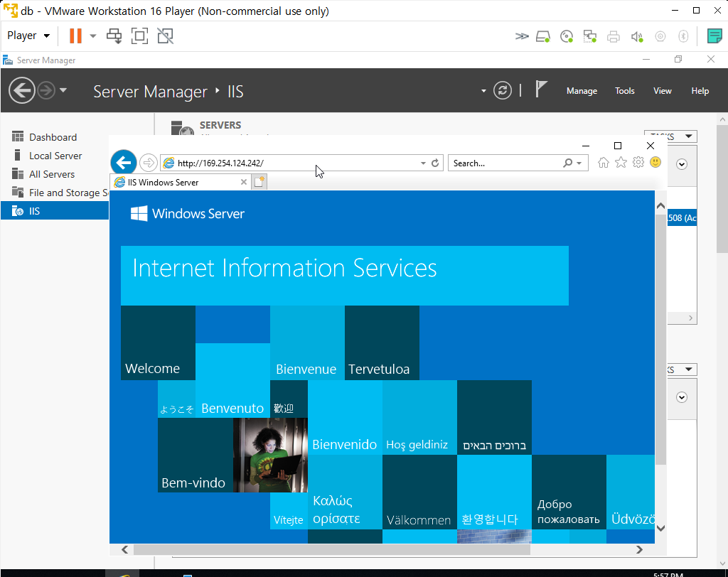Open the View menu

(662, 91)
